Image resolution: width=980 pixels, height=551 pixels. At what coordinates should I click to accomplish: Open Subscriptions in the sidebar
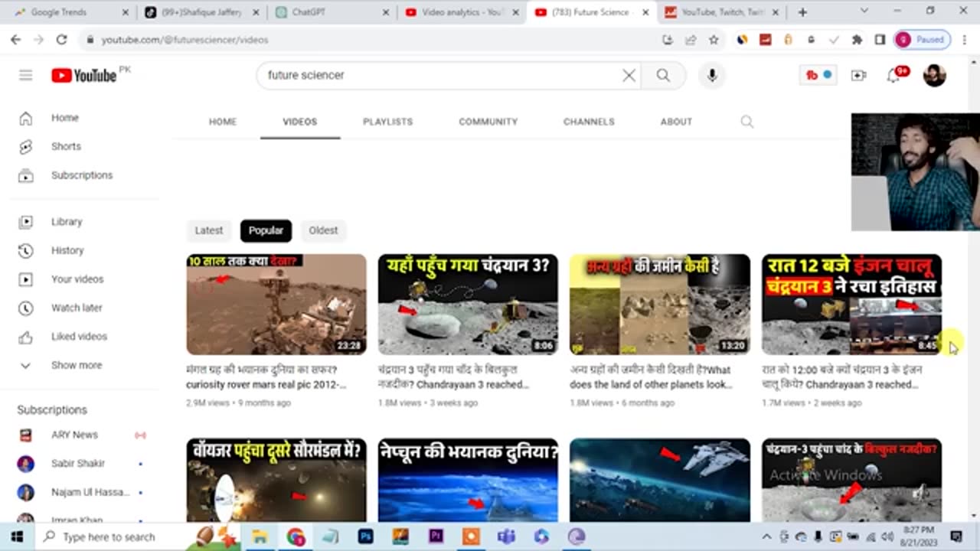80,175
